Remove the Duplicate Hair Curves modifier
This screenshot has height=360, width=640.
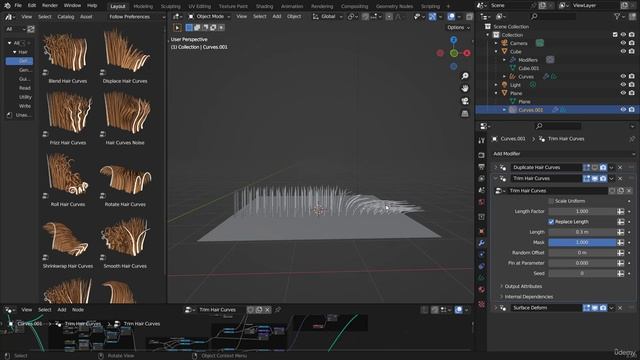point(620,168)
